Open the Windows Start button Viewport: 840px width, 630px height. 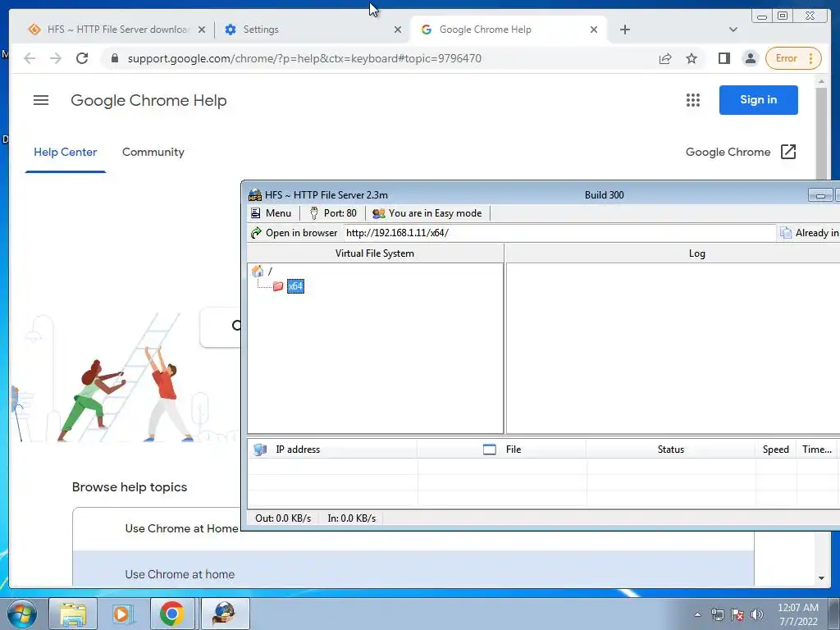point(22,614)
